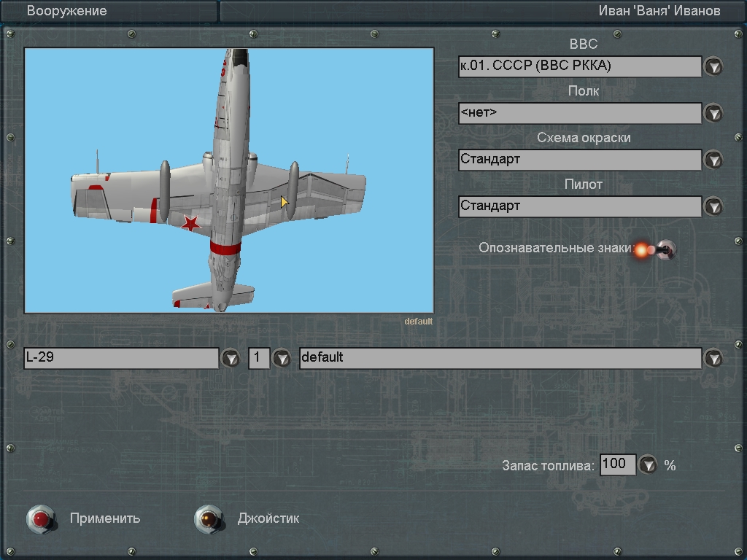Click the arrow icon beside the Пилот field
The image size is (747, 560).
click(x=713, y=207)
